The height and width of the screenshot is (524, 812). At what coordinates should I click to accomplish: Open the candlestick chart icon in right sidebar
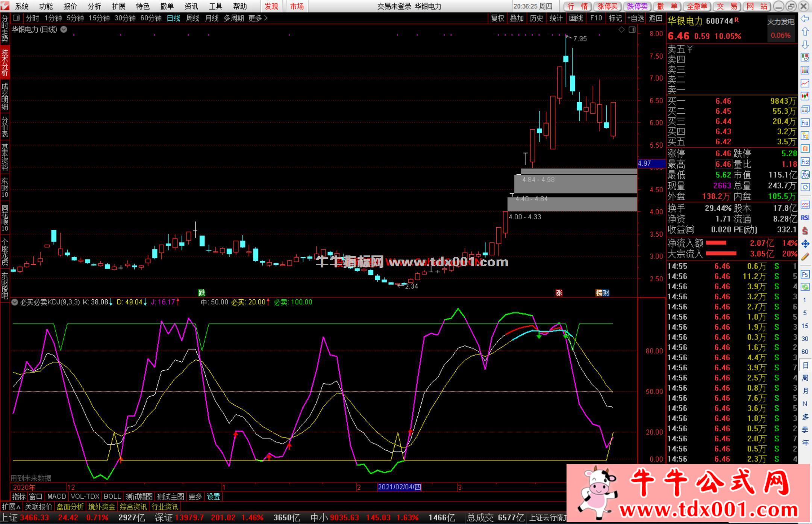805,96
